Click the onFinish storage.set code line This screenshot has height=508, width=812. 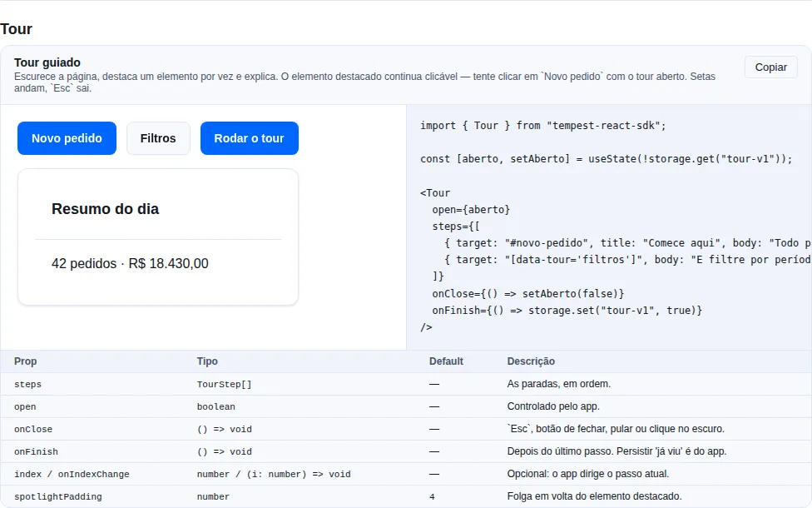[x=567, y=311]
